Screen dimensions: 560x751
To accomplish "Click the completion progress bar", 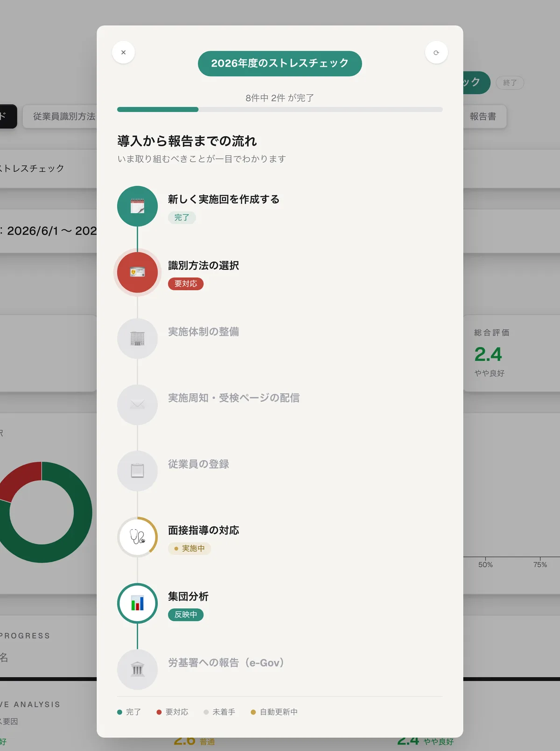I will tap(280, 110).
